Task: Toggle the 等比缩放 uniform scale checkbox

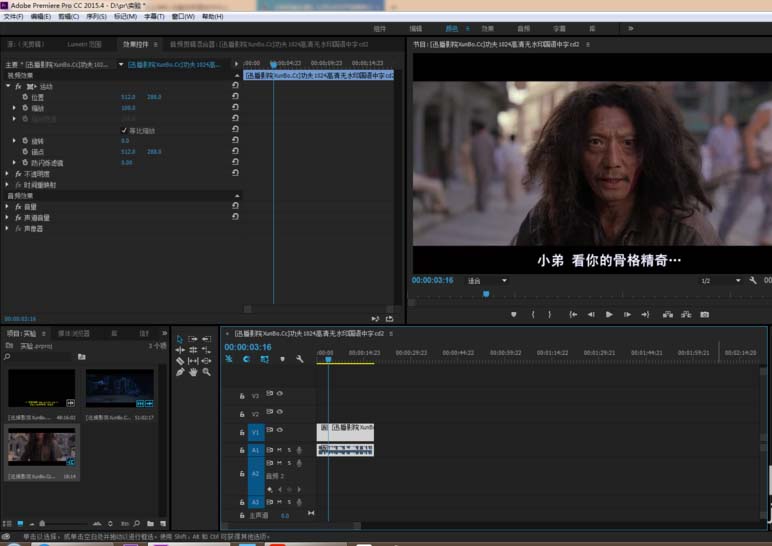Action: [x=124, y=130]
